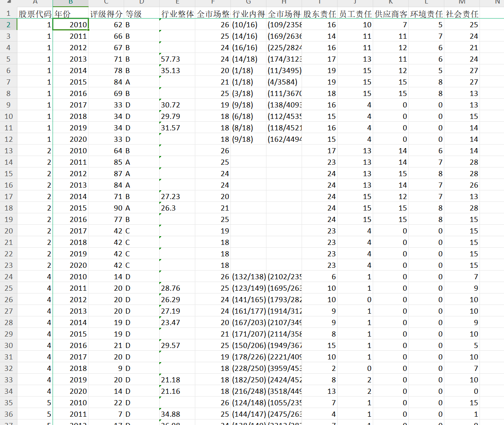Screen dimensions: 504x425
Task: Select the cell containing 28.76
Action: coord(177,288)
